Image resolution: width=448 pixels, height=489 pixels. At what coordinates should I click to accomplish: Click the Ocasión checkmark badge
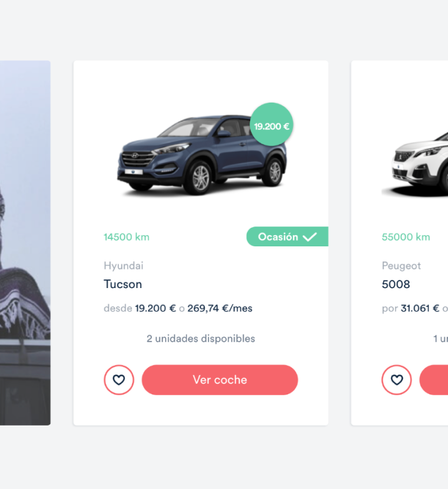(x=287, y=236)
